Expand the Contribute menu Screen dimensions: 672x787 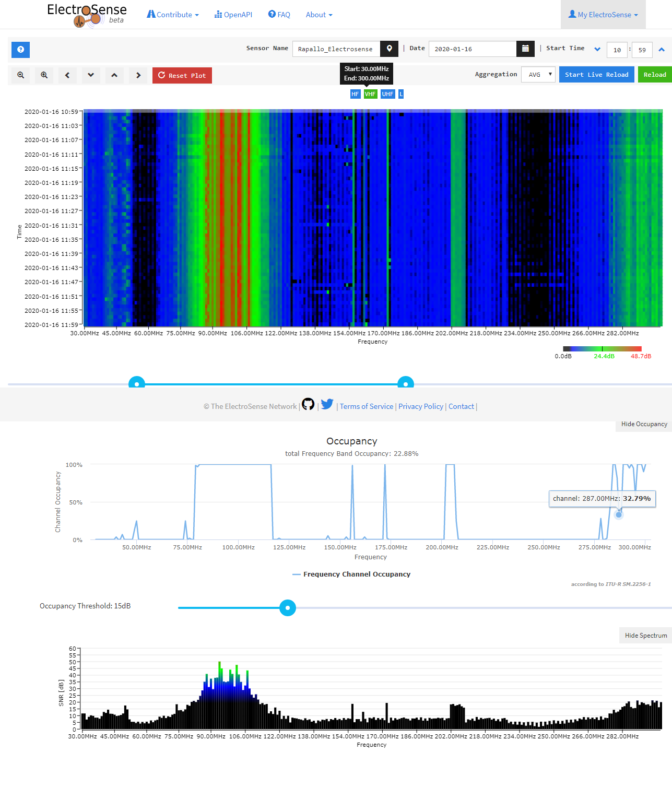coord(173,15)
